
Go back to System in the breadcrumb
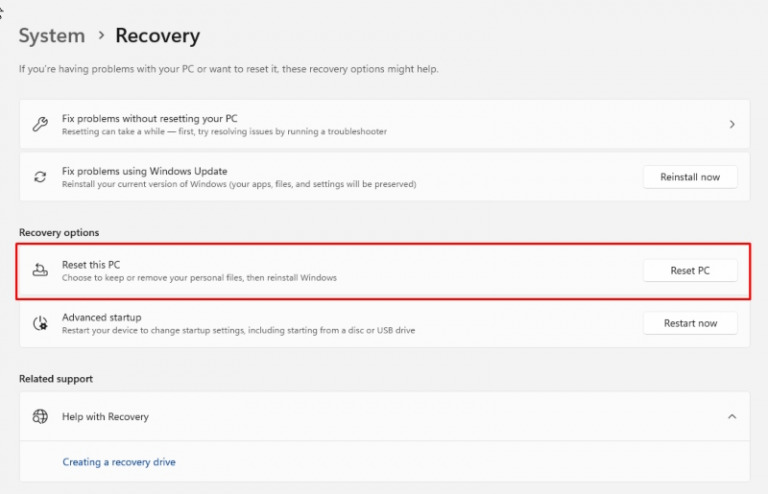coord(52,36)
